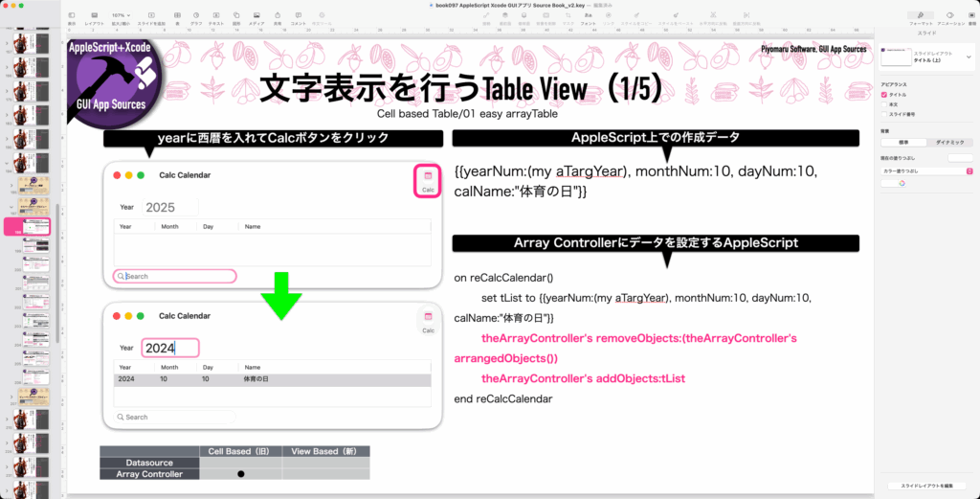The width and height of the screenshot is (980, 499).
Task: Enable the スライド番号 checkbox
Action: click(883, 114)
